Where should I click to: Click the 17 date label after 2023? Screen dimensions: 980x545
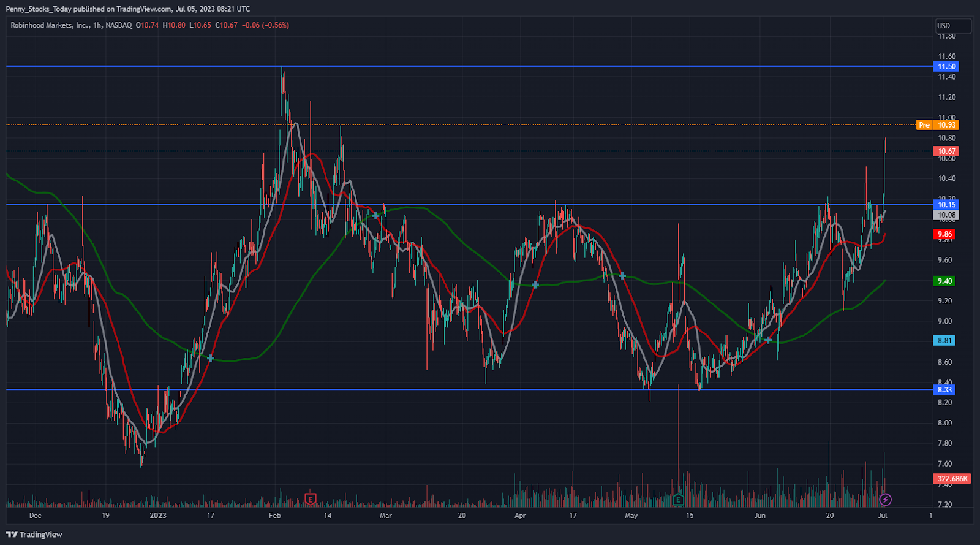[211, 516]
